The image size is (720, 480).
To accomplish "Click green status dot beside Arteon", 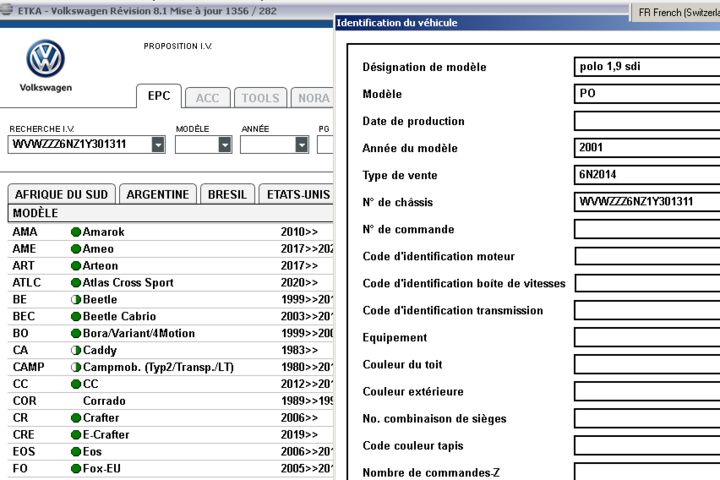I will tap(76, 266).
